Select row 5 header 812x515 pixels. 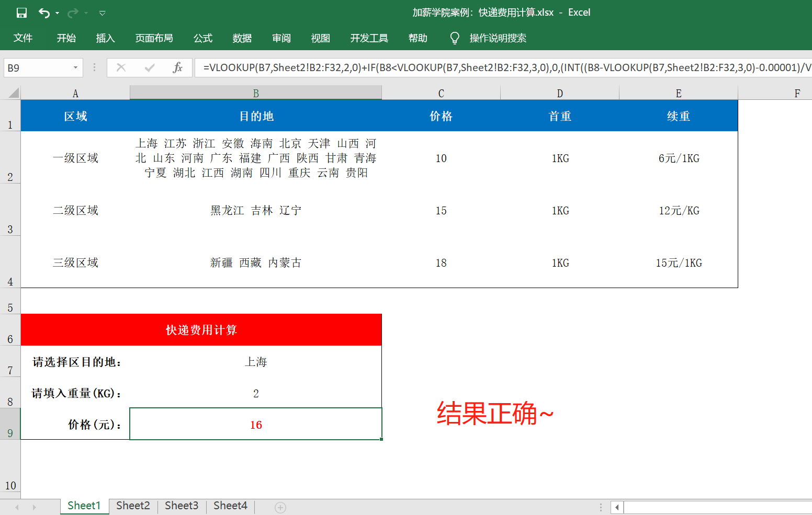10,301
